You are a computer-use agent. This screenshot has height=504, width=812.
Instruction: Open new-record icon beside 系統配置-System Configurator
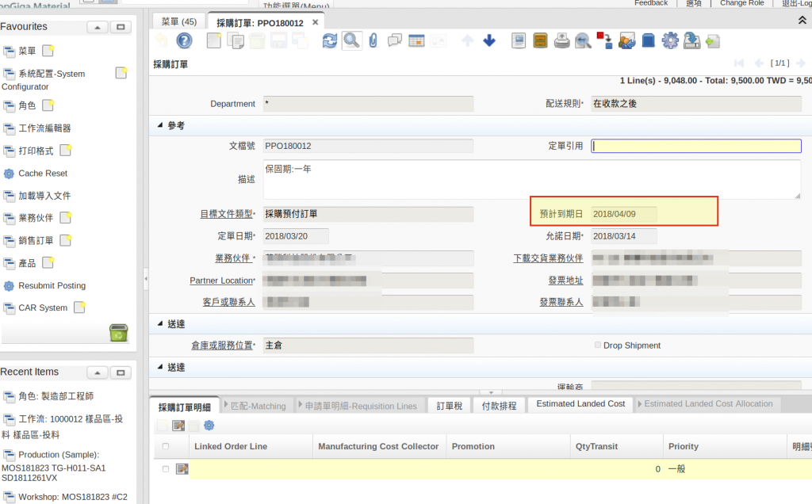click(x=121, y=73)
